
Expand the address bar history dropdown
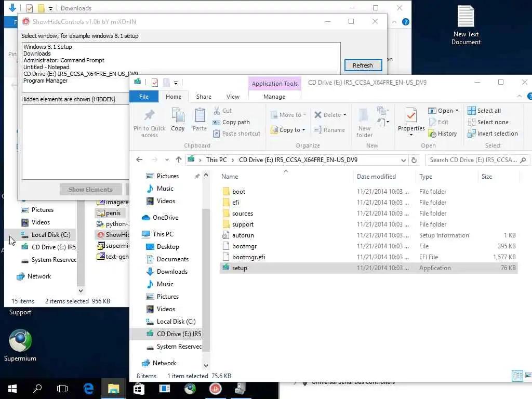click(403, 160)
